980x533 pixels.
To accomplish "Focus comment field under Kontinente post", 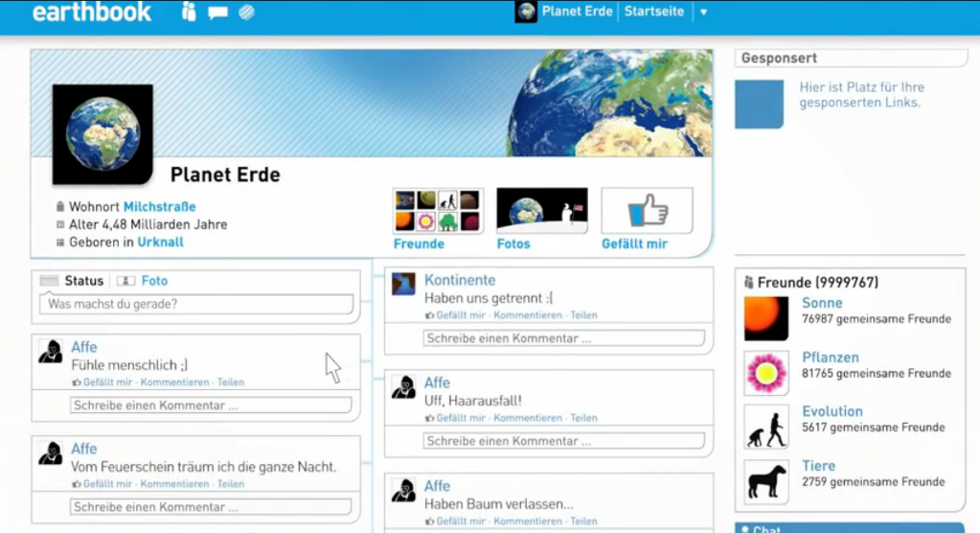I will click(x=563, y=338).
